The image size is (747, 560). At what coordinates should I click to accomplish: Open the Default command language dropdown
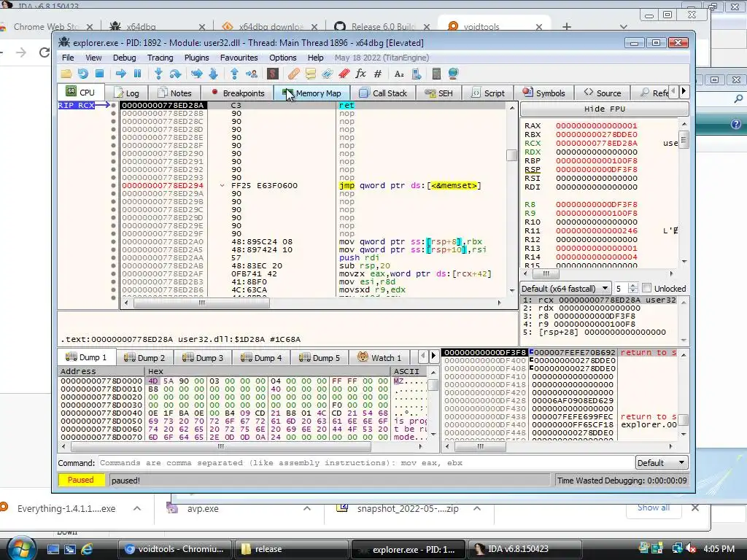coord(662,463)
